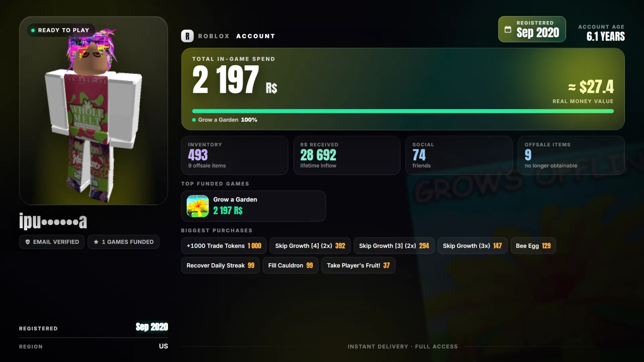Viewport: 644px width, 362px height.
Task: Click the green Ready to Play status dot
Action: 33,30
